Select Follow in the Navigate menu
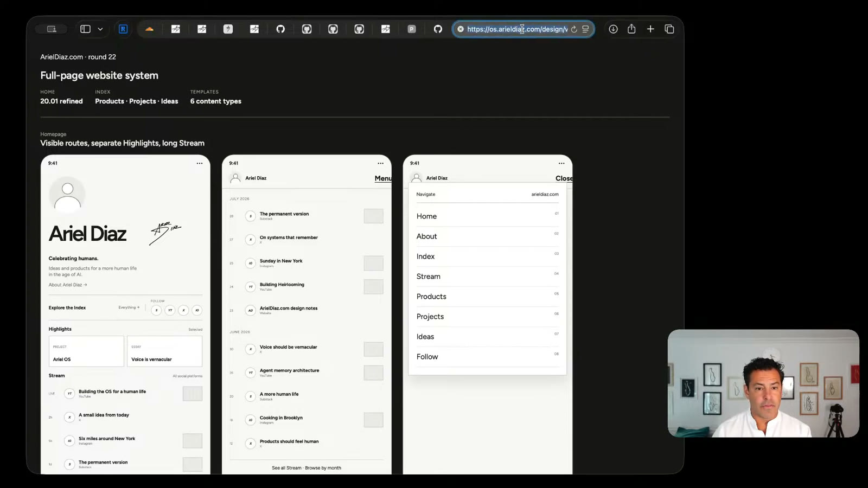Image resolution: width=868 pixels, height=488 pixels. [487, 357]
